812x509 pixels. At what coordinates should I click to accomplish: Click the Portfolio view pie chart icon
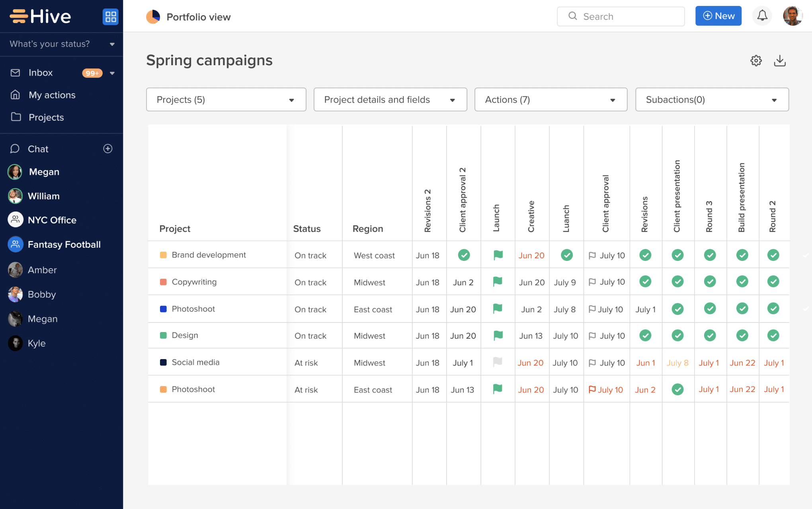click(153, 17)
